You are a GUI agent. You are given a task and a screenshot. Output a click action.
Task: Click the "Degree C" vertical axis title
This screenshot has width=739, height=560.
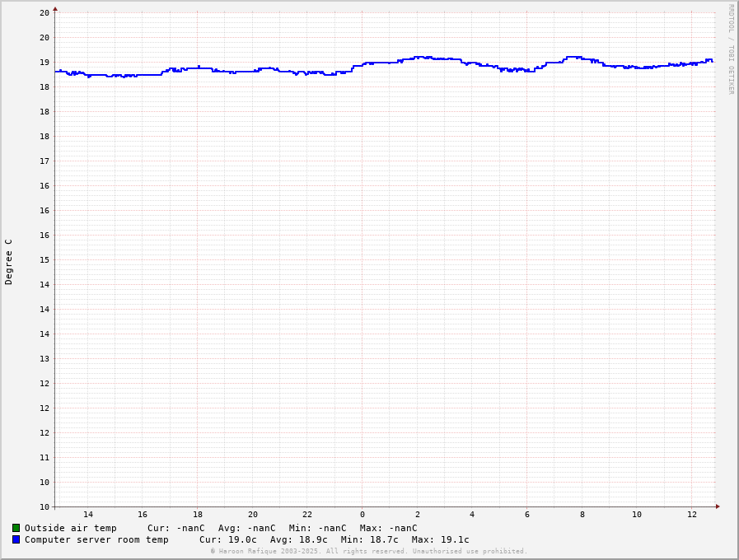coord(9,262)
